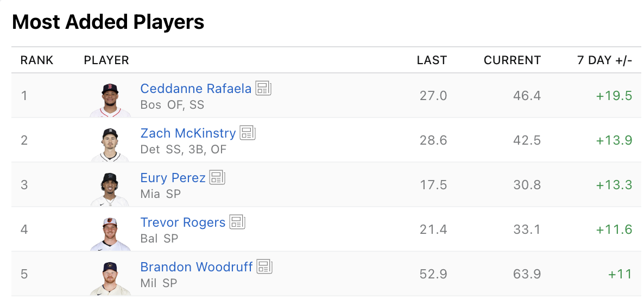Open Zach McKinstry's player news icon
This screenshot has width=644, height=298.
click(x=248, y=133)
